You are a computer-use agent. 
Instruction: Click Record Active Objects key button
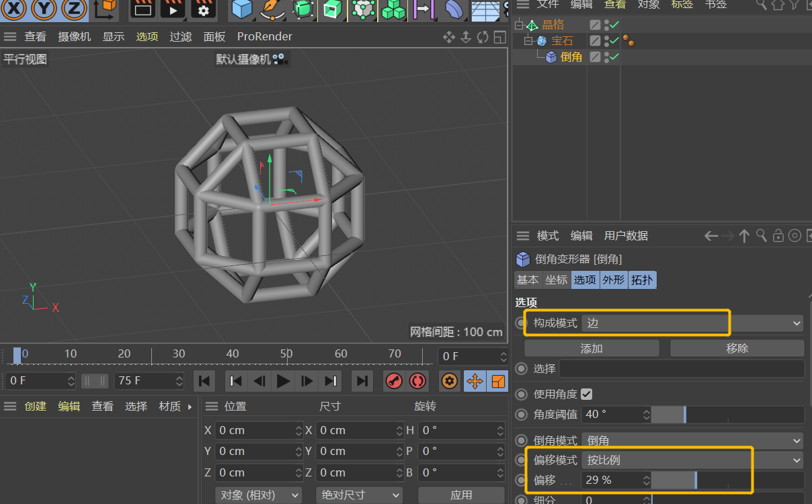tap(394, 381)
